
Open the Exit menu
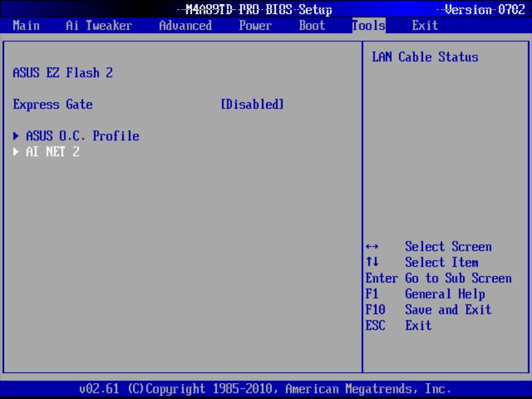[x=424, y=25]
